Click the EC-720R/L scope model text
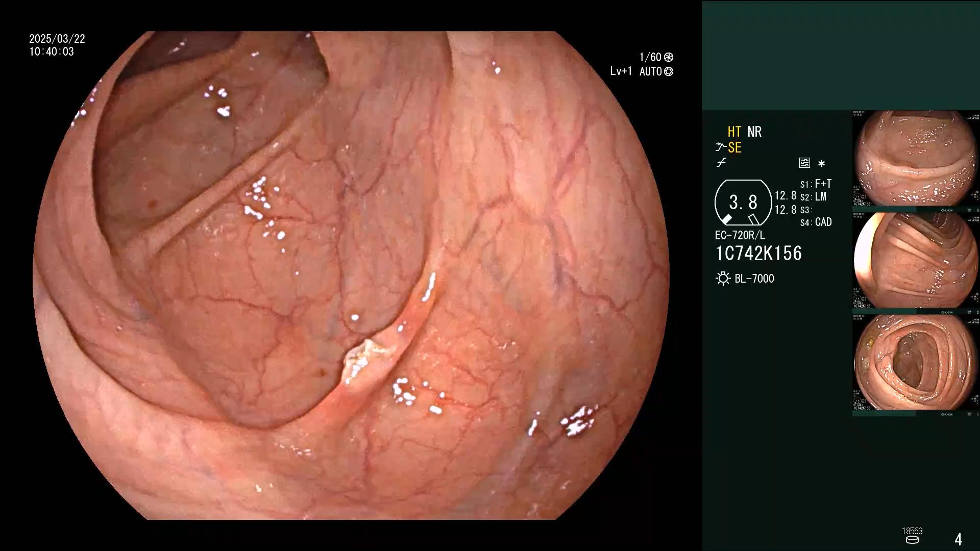980x551 pixels. [740, 235]
